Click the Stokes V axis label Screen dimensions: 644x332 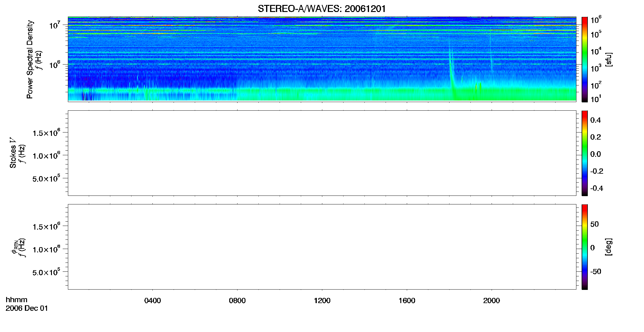coord(13,153)
